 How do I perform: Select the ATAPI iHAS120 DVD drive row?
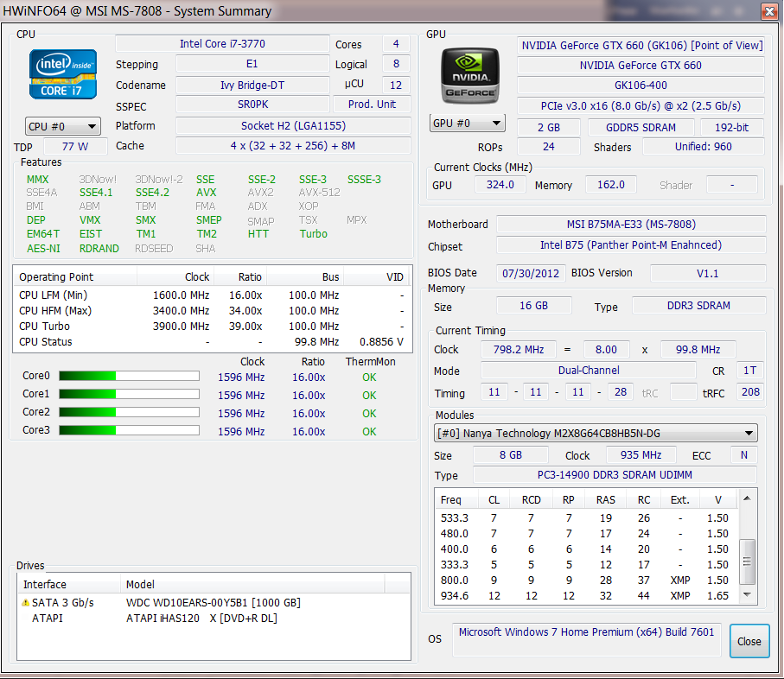[x=214, y=618]
